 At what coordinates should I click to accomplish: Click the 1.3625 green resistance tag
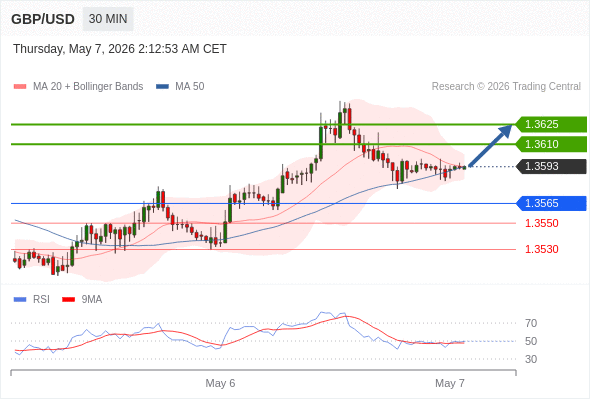pos(551,124)
